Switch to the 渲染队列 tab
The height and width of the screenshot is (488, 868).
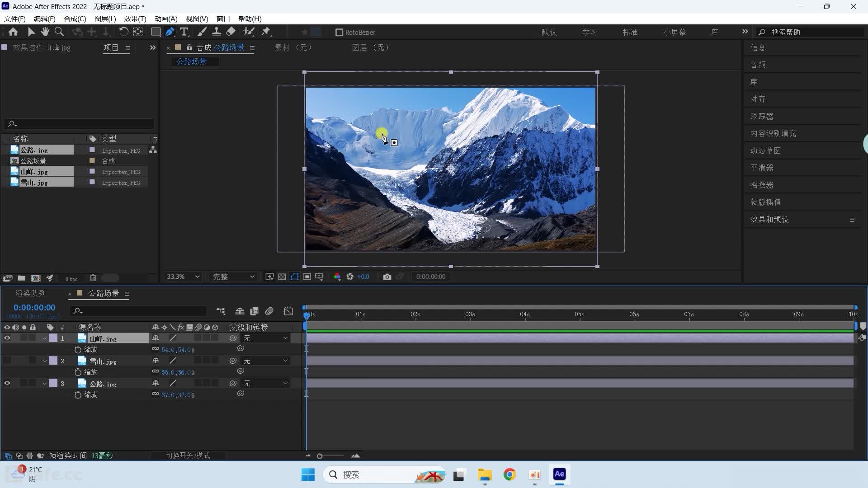click(31, 294)
